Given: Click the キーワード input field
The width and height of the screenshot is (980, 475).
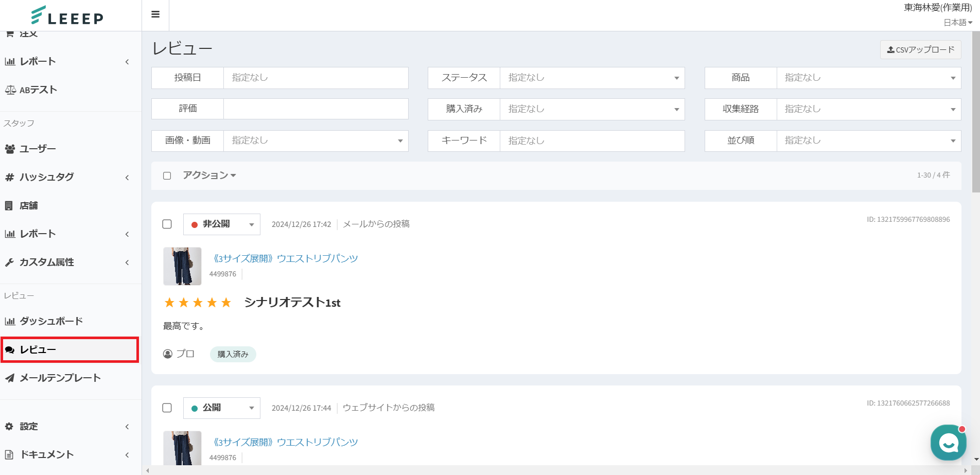Looking at the screenshot, I should [592, 140].
